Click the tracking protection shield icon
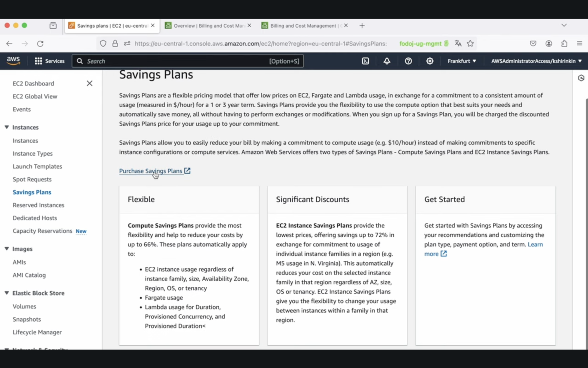588x368 pixels. pyautogui.click(x=103, y=44)
